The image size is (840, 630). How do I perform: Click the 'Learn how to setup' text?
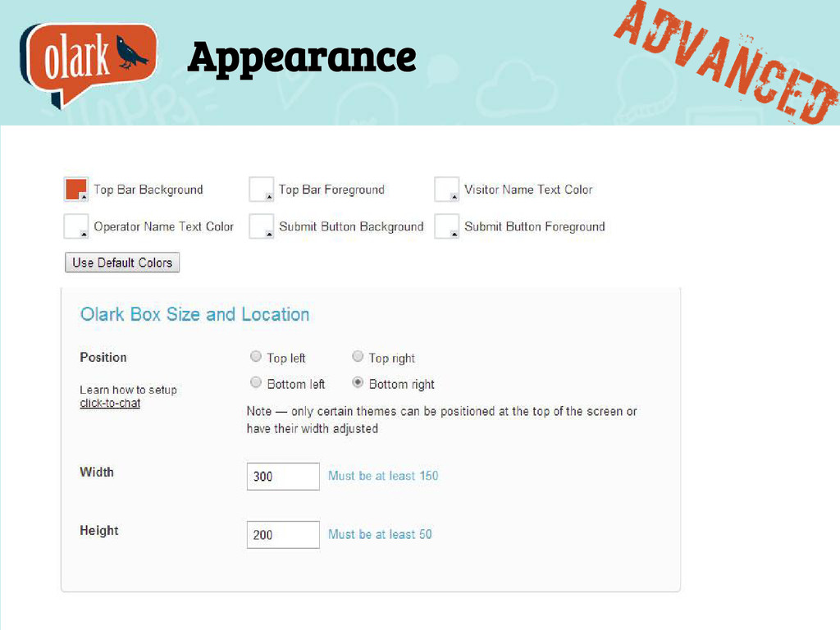click(129, 390)
